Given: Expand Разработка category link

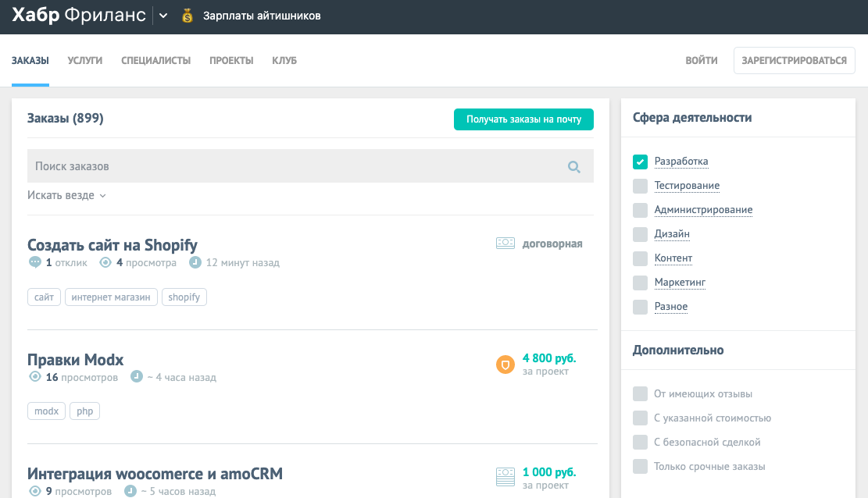Looking at the screenshot, I should click(681, 161).
